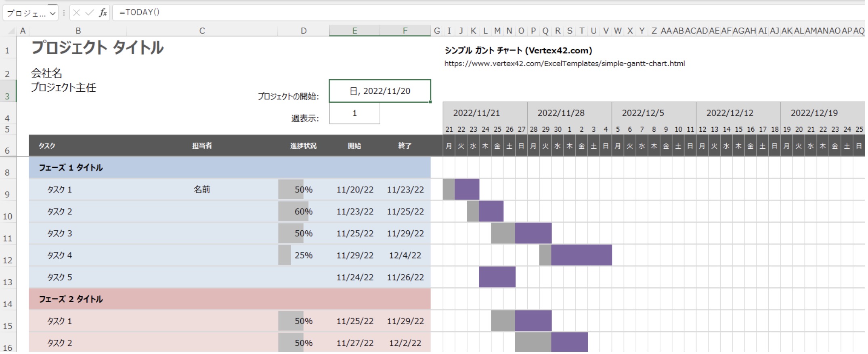Image resolution: width=868 pixels, height=354 pixels.
Task: Click the 2022/12/12 week header
Action: 738,113
